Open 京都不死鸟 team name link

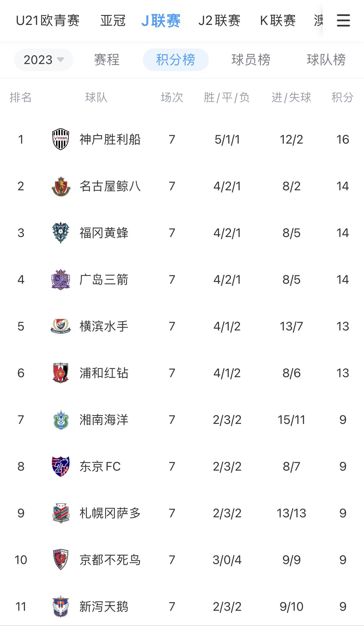pos(110,560)
